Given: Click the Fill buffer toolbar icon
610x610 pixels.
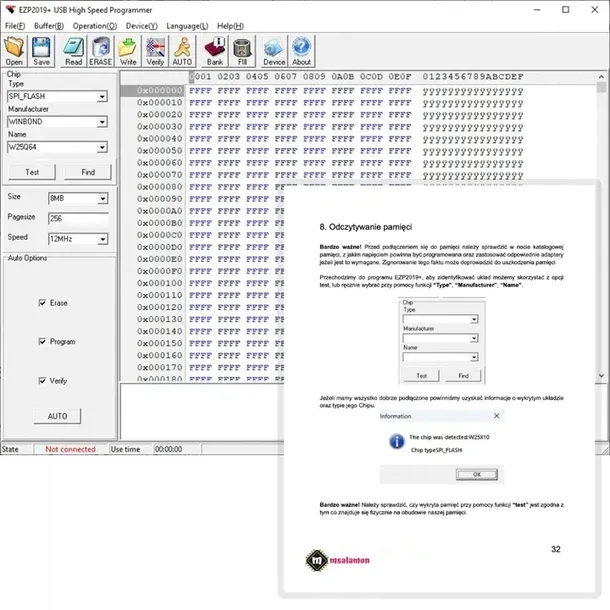Looking at the screenshot, I should click(241, 50).
